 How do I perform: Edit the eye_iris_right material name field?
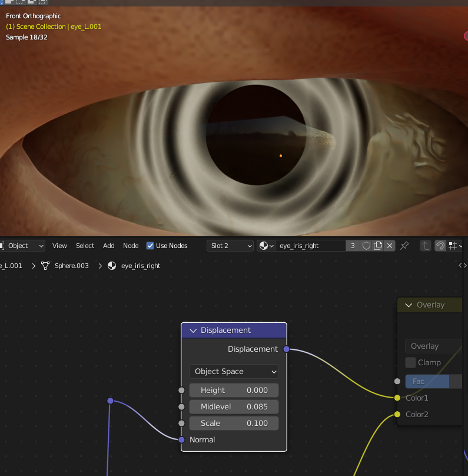point(310,246)
